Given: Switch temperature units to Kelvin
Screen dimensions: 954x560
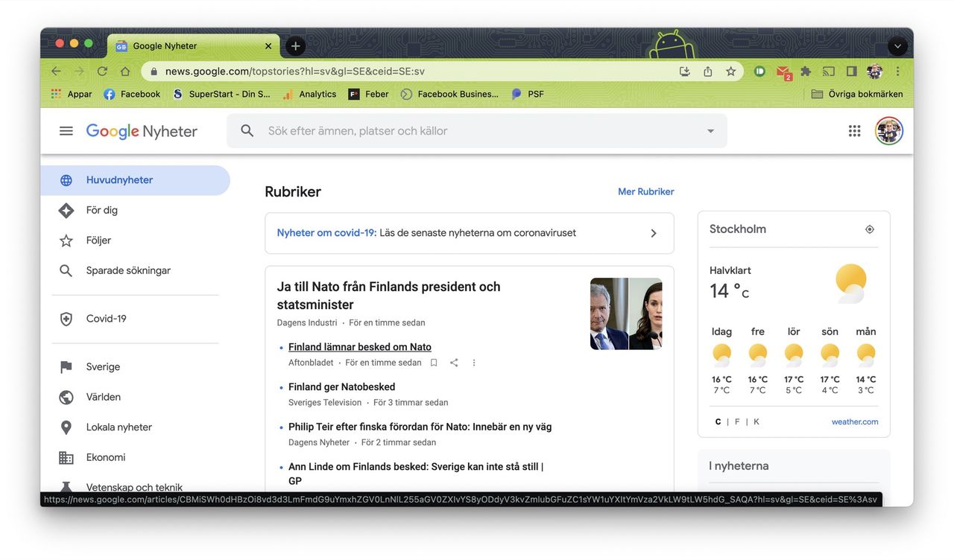Looking at the screenshot, I should 756,421.
